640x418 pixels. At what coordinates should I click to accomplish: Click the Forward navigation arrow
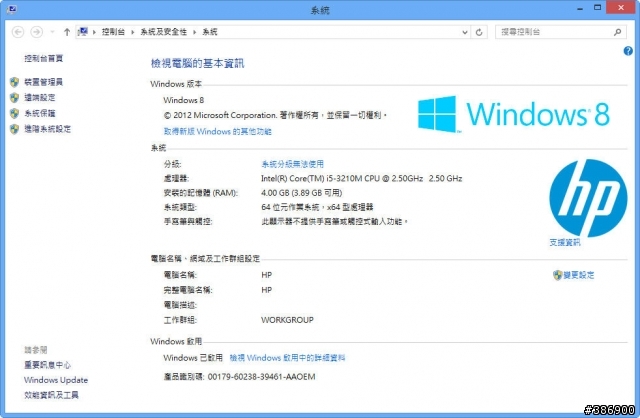coord(37,32)
